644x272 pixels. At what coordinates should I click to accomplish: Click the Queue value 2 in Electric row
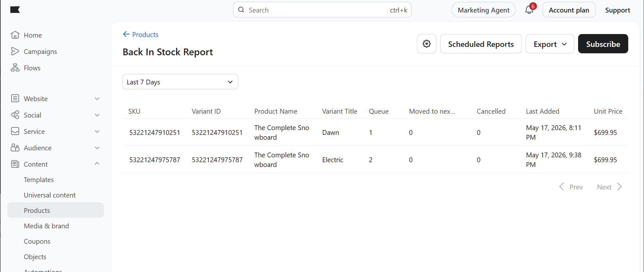pos(370,160)
